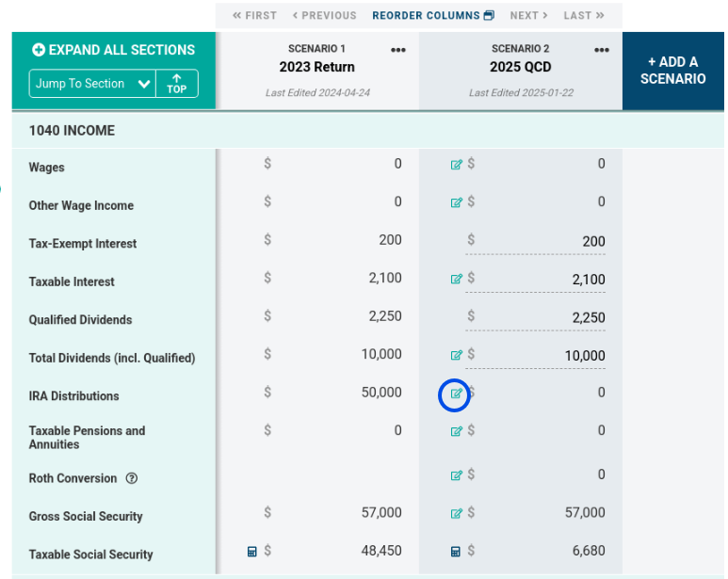
Task: Click Last Edited 2024-04-24 text
Action: [318, 93]
